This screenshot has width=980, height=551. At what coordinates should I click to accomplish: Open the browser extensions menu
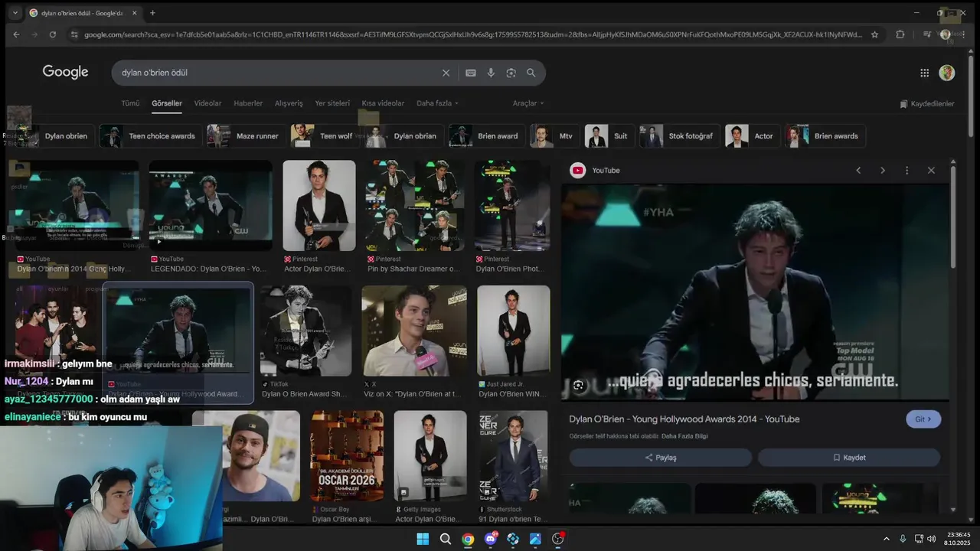click(x=900, y=34)
